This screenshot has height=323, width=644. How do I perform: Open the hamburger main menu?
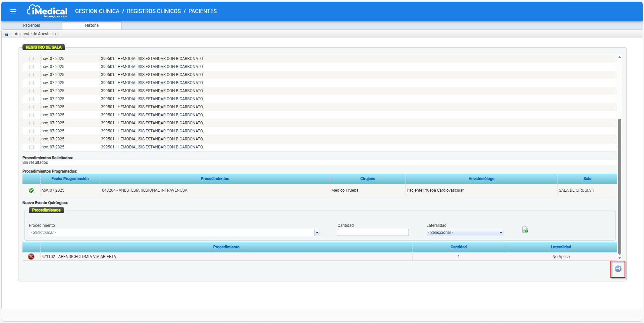pyautogui.click(x=13, y=11)
